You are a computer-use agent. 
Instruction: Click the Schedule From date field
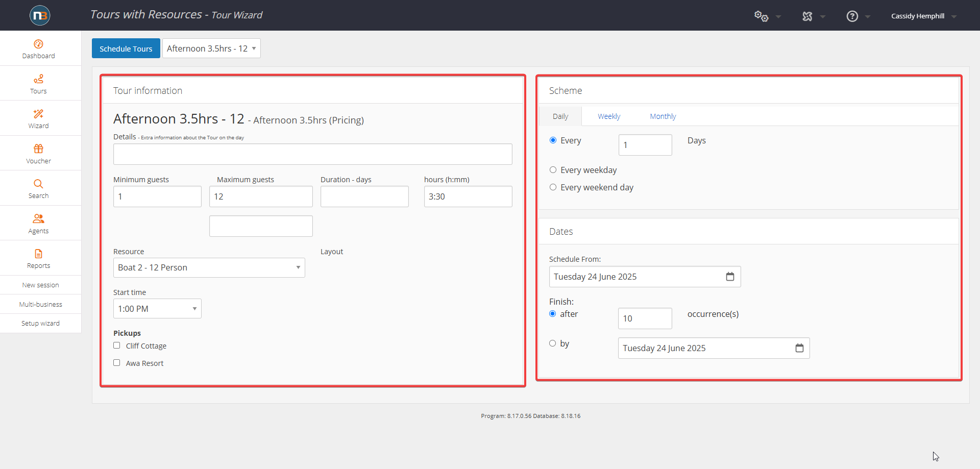click(645, 277)
